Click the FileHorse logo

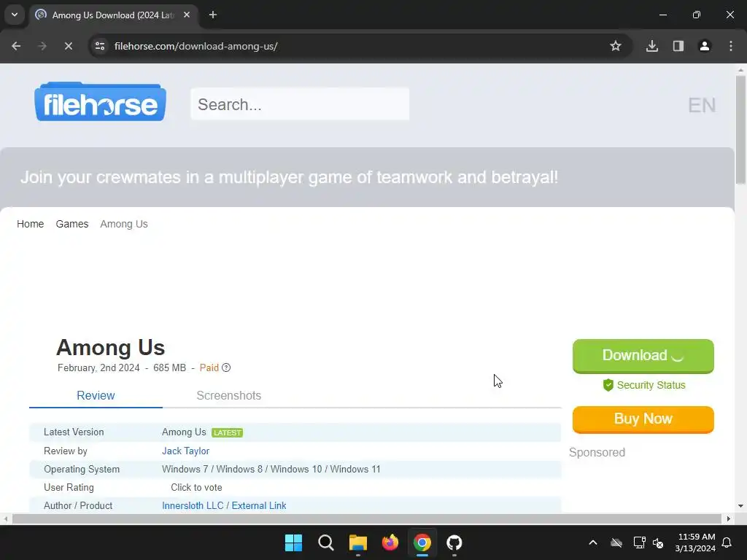tap(100, 102)
